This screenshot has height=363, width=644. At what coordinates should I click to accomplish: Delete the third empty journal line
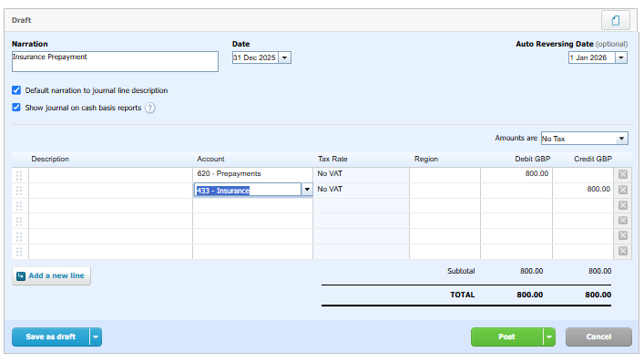click(623, 205)
